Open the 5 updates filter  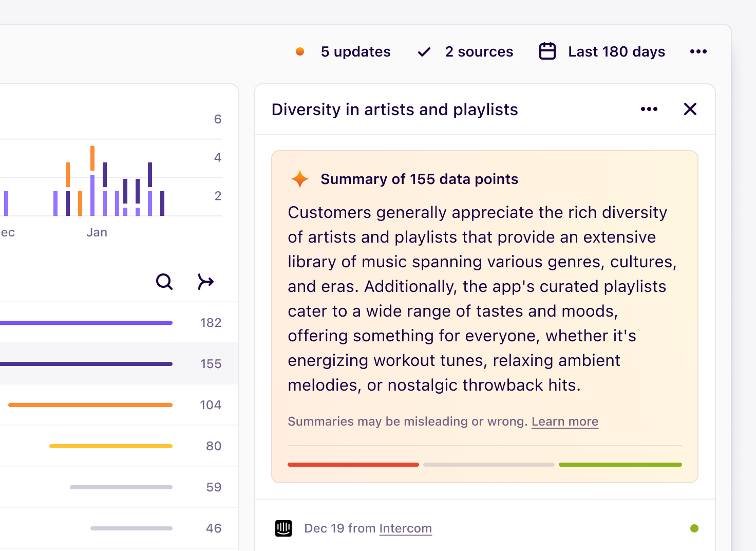[355, 51]
